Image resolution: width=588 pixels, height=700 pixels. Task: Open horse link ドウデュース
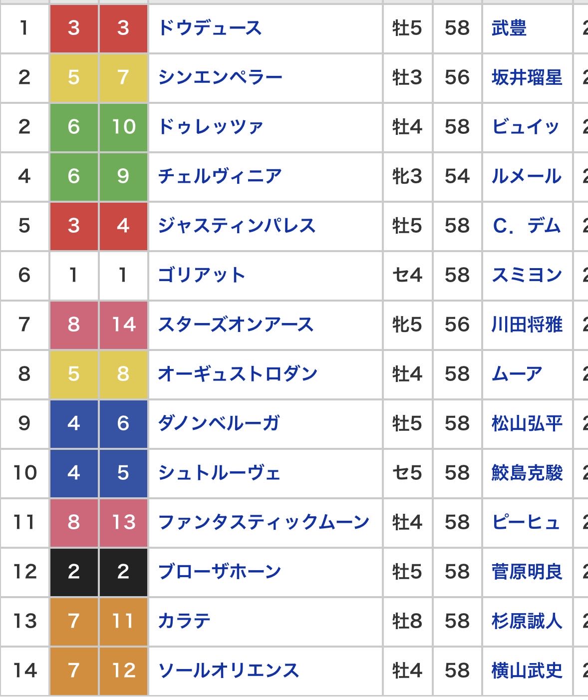[x=210, y=28]
